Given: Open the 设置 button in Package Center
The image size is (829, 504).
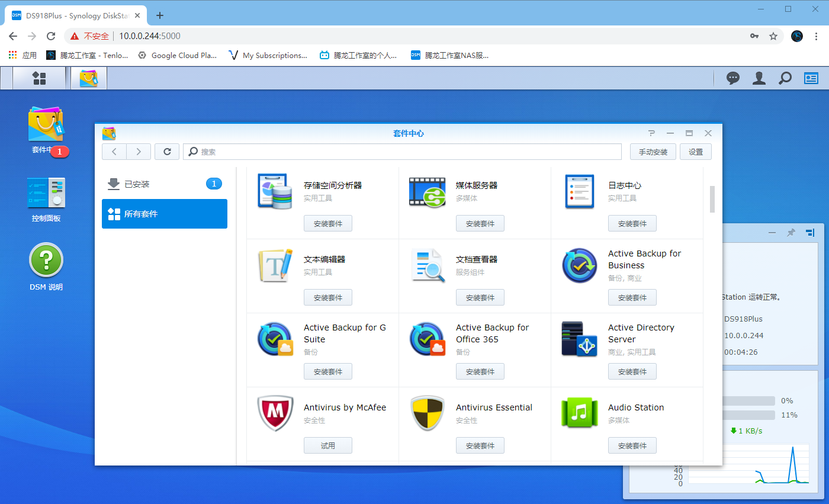Looking at the screenshot, I should 696,152.
